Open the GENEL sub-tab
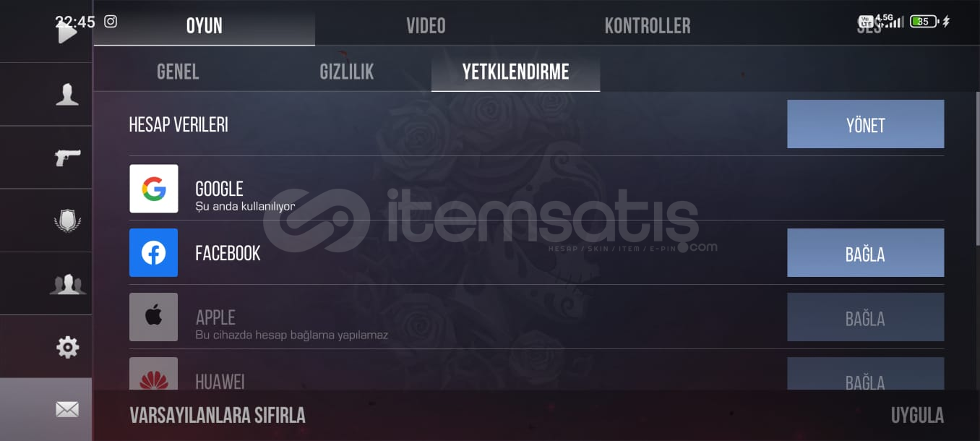Viewport: 980px width, 441px height. [178, 72]
